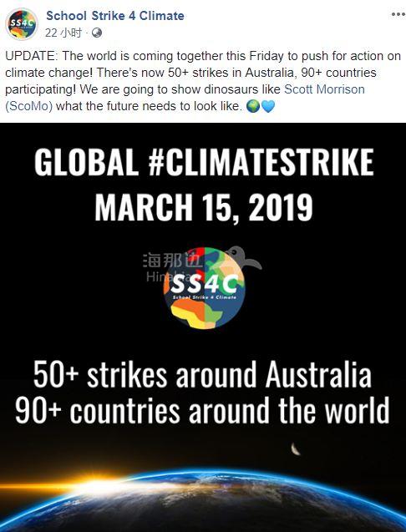Open the post options three-dot menu
Viewport: 406px width, 532px height.
(x=398, y=14)
